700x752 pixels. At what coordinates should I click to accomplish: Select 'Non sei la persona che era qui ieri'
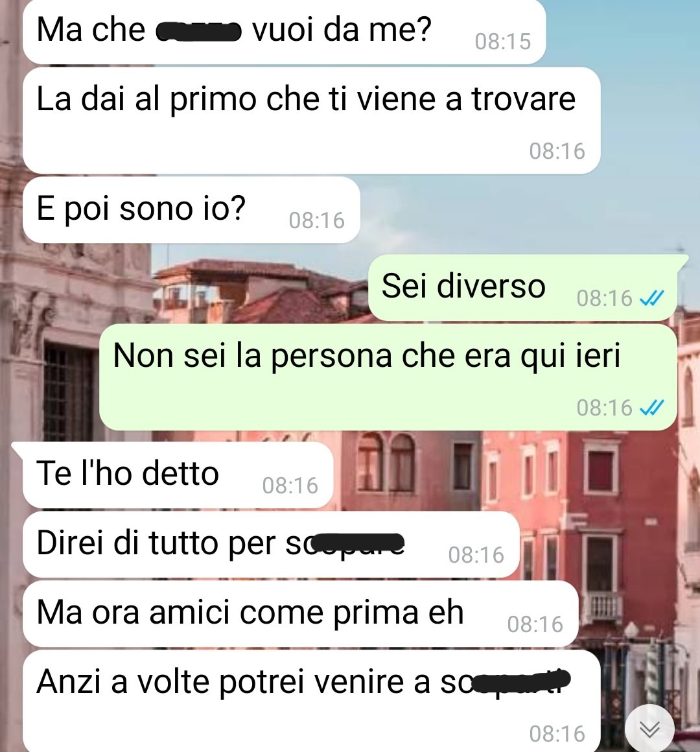click(x=388, y=377)
